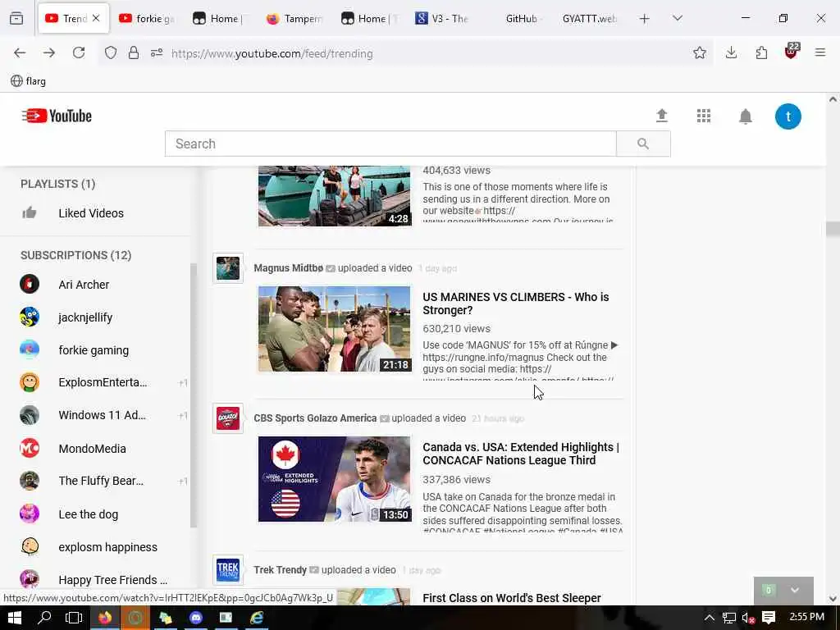Go back to previous page
The height and width of the screenshot is (630, 840).
point(20,52)
